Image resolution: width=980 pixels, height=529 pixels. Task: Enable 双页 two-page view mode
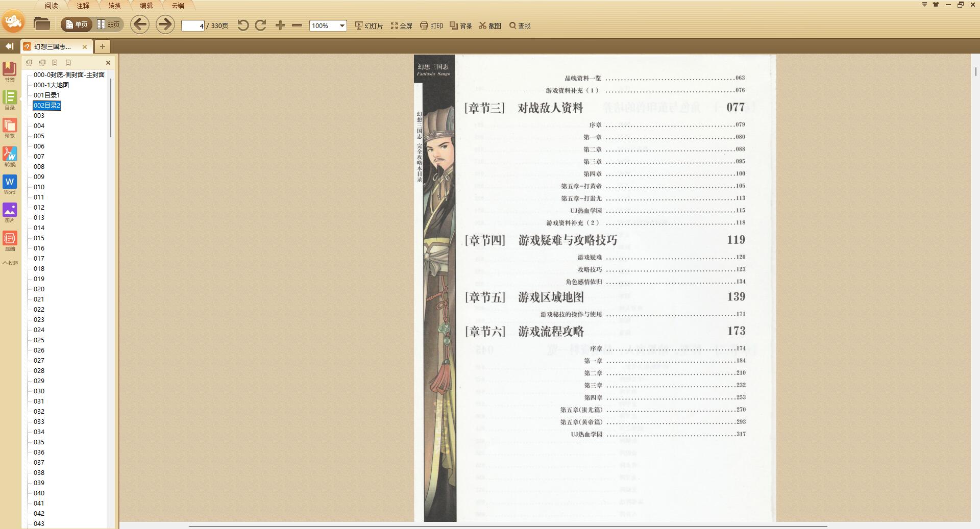click(x=109, y=24)
